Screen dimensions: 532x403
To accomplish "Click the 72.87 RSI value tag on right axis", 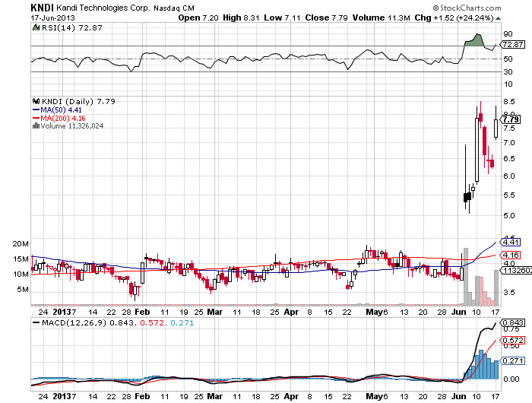I will coord(513,44).
